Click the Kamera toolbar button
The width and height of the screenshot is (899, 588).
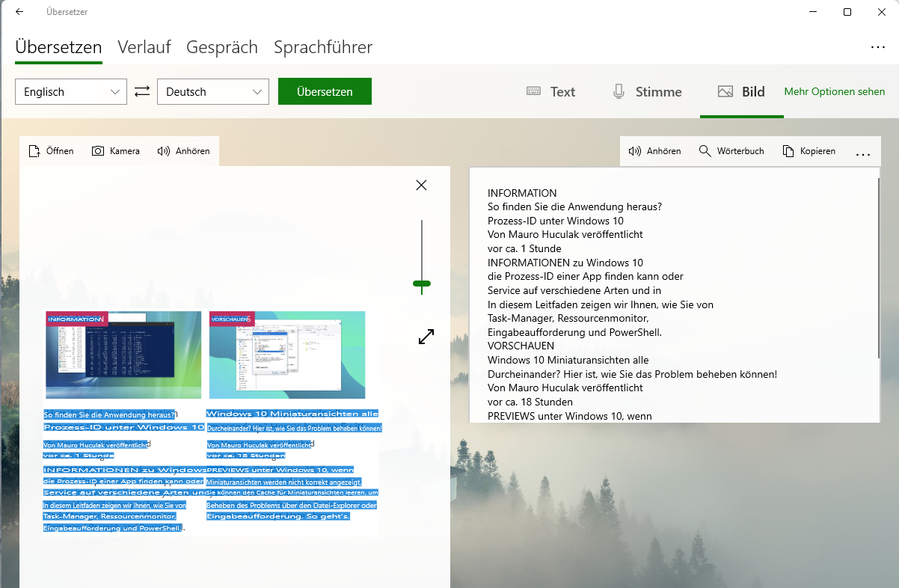(116, 151)
